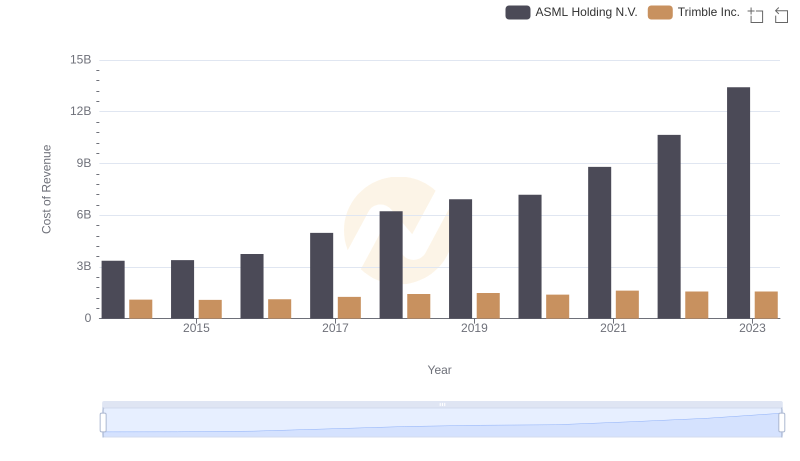
Task: Click the Trimble bar for 2018
Action: tap(419, 306)
